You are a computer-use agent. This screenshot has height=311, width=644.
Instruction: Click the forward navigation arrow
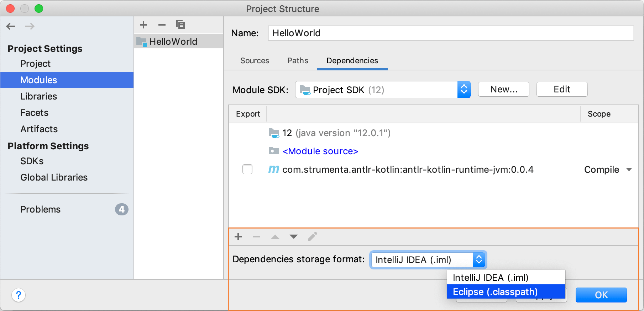point(30,26)
